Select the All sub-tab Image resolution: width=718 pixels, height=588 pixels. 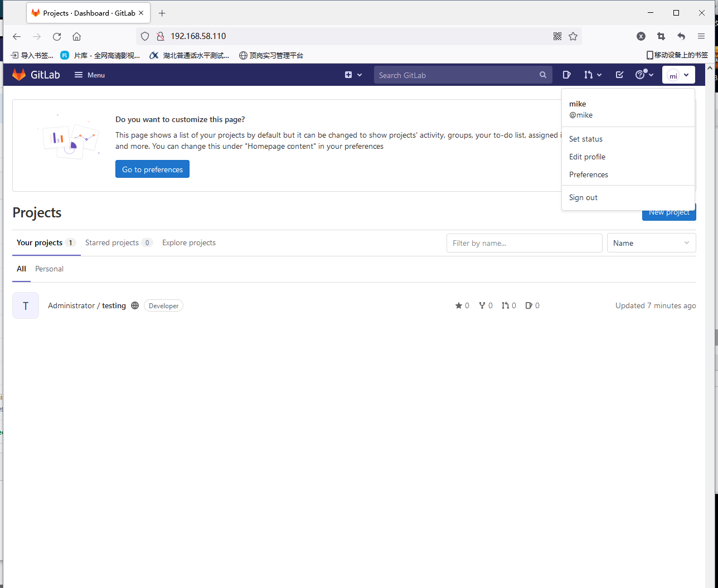click(21, 269)
